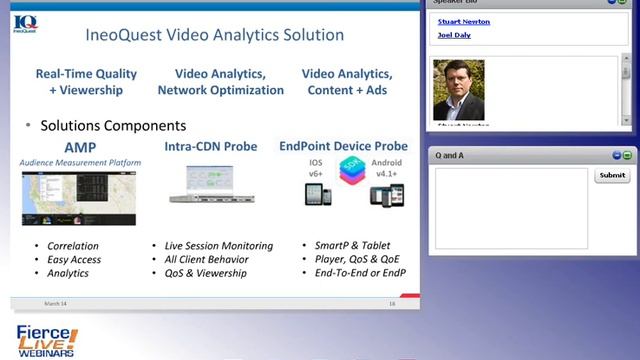The image size is (640, 360).
Task: Click the 'End-To-End or EndP' bullet
Action: click(360, 273)
